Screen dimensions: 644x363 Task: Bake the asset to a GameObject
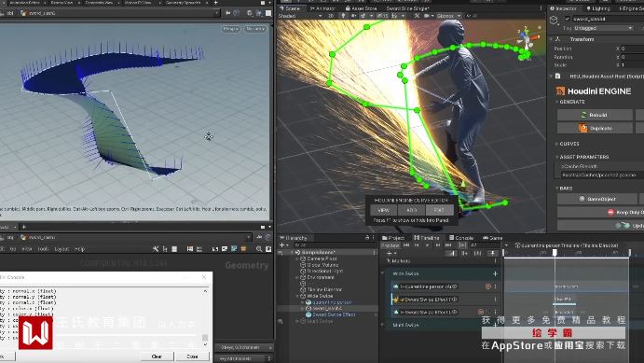(597, 199)
